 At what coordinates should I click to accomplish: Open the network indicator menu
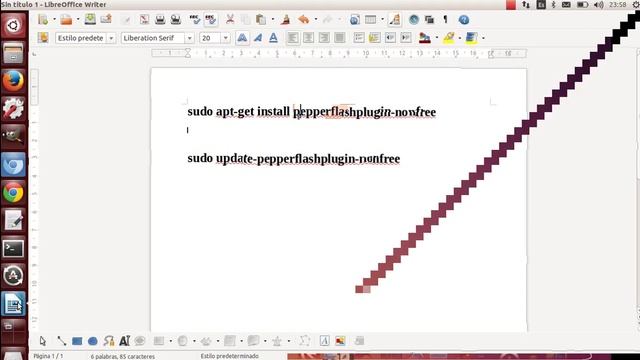pyautogui.click(x=526, y=5)
